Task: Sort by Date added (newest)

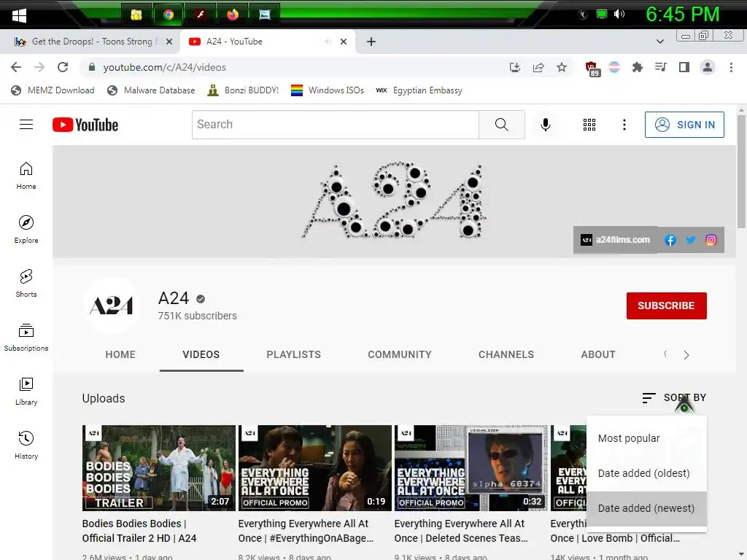Action: point(646,508)
